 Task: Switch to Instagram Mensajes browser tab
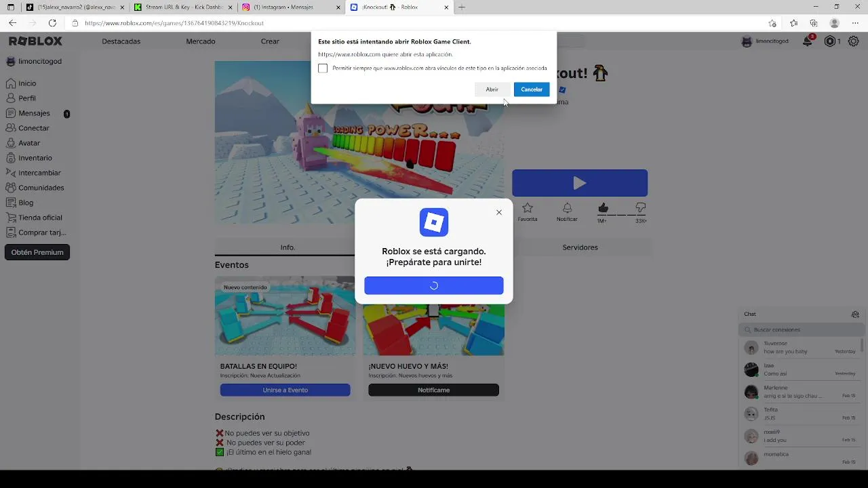pos(290,7)
